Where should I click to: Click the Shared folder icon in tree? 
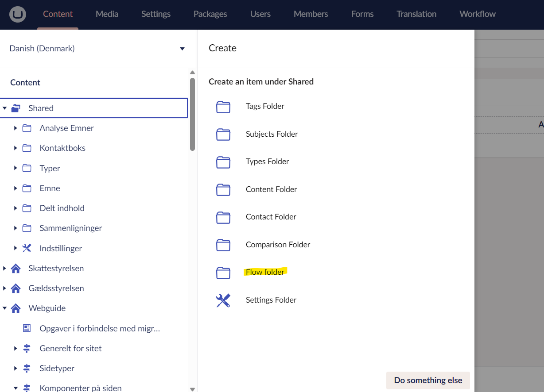click(16, 108)
